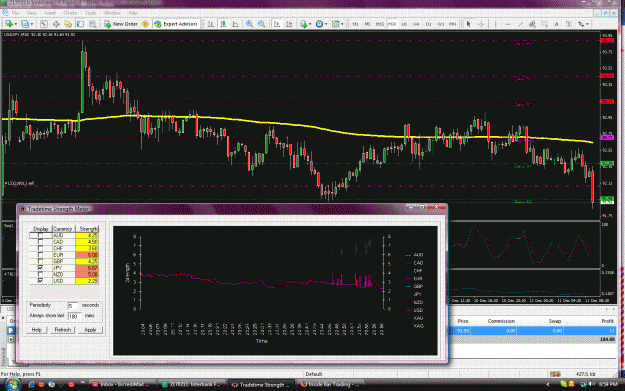The height and width of the screenshot is (391, 625).
Task: Open Inbox IncrediMail taskbar item
Action: [122, 385]
